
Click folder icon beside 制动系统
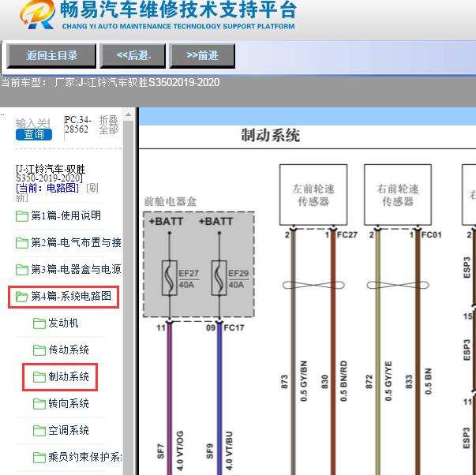39,377
